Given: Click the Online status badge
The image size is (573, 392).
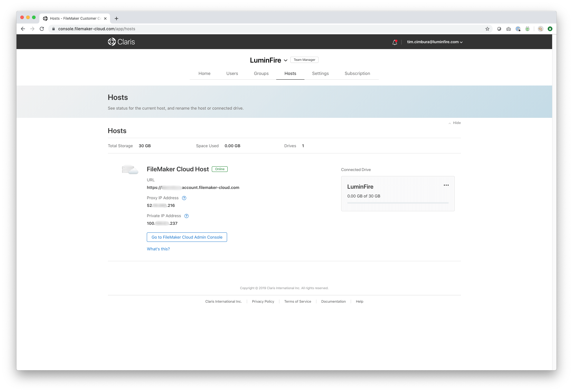Looking at the screenshot, I should (220, 169).
